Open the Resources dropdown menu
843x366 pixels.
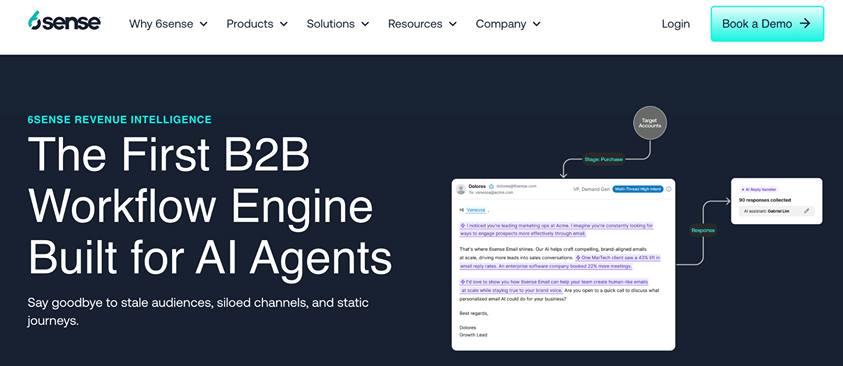(x=422, y=24)
